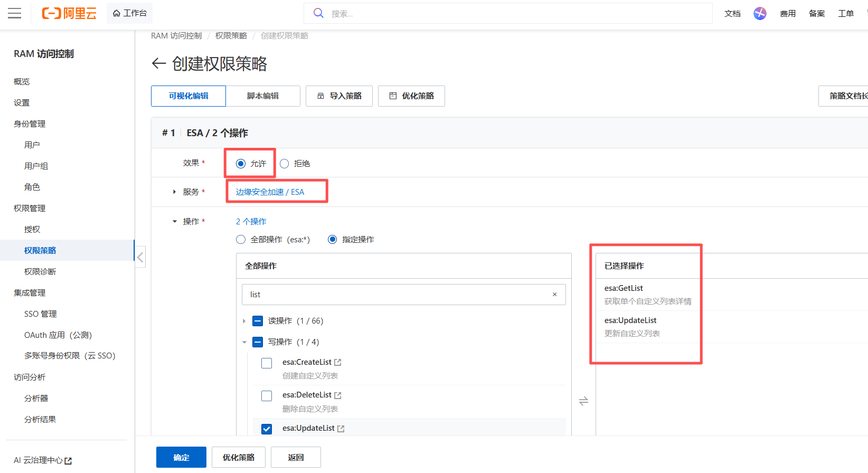Focus the top search input field
The height and width of the screenshot is (473, 868).
(508, 13)
